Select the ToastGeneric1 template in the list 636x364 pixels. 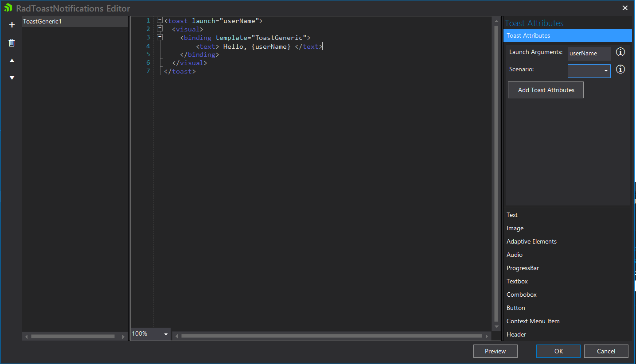[75, 21]
